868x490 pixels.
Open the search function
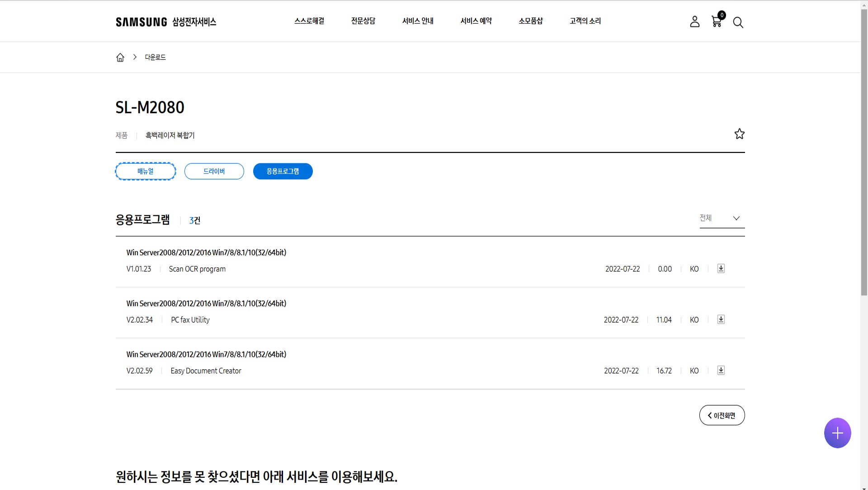[738, 22]
